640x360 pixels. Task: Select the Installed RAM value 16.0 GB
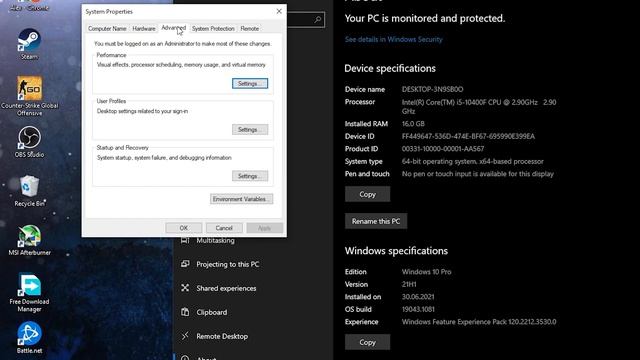click(413, 124)
